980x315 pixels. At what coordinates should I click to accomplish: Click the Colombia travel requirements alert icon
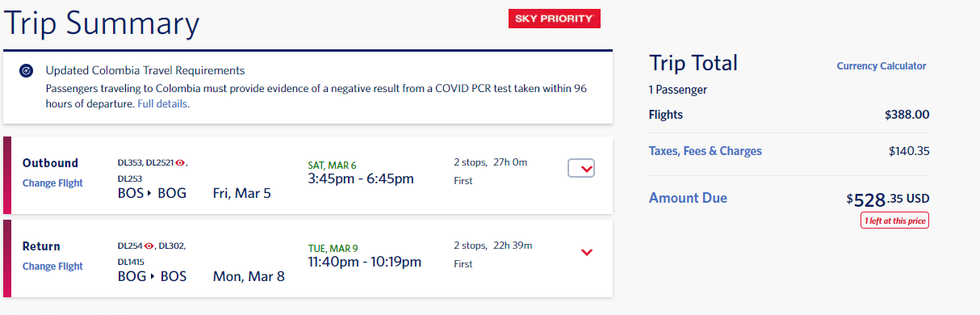pos(26,71)
